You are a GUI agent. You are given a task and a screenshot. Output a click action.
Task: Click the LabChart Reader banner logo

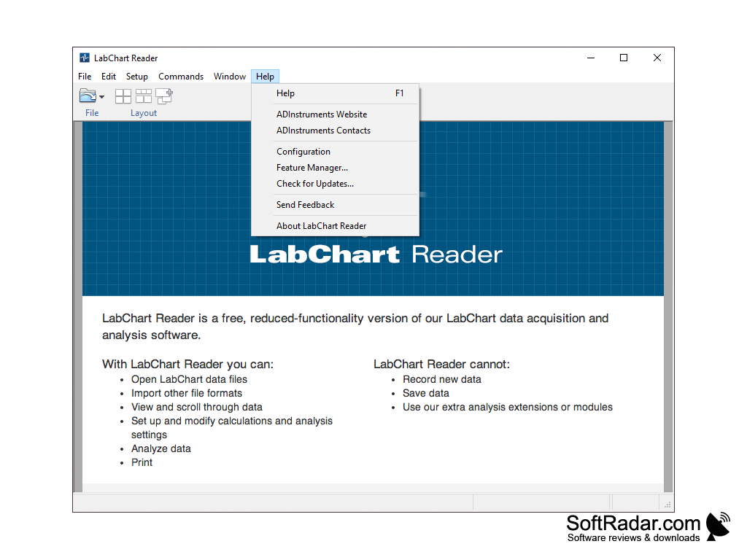(x=376, y=254)
